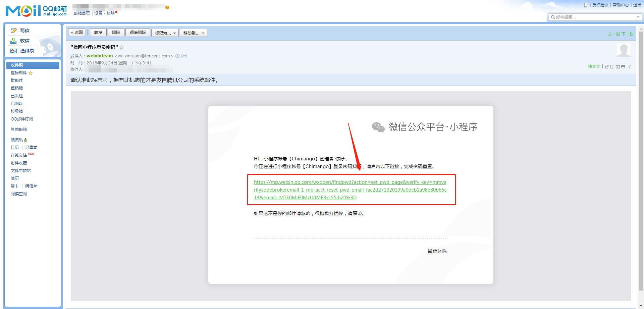
Task: Open 设置 settings link
Action: tap(98, 13)
